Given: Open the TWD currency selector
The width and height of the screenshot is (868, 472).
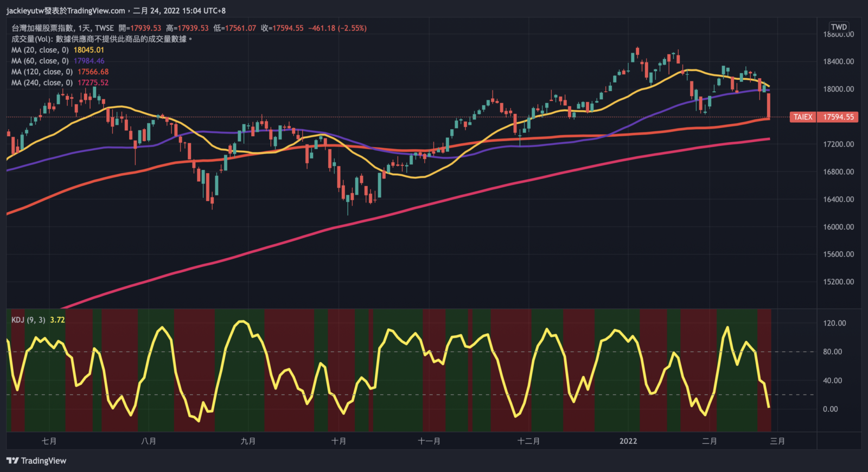Looking at the screenshot, I should tap(839, 27).
